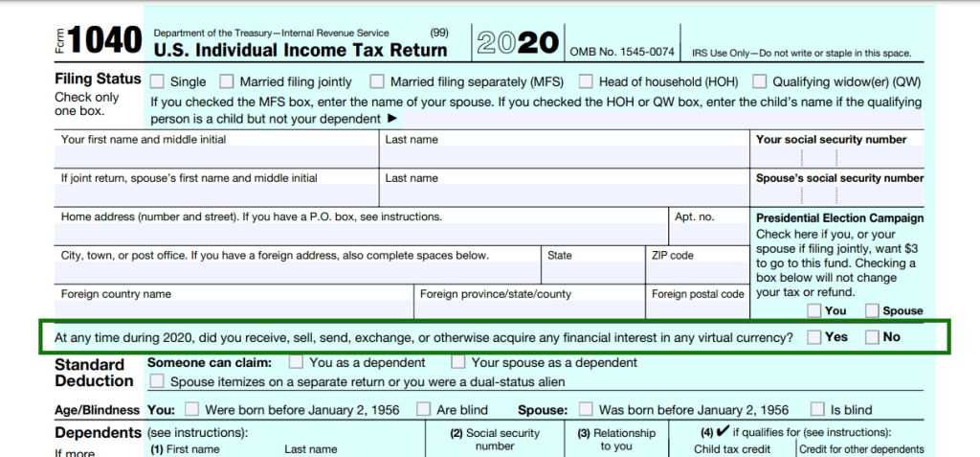Check You as a dependent box
The height and width of the screenshot is (457, 980).
(297, 362)
